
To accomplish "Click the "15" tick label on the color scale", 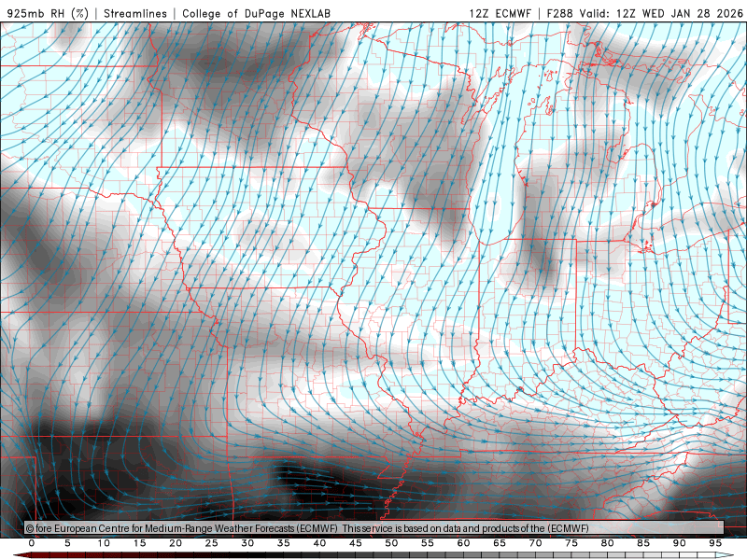I will pos(139,543).
